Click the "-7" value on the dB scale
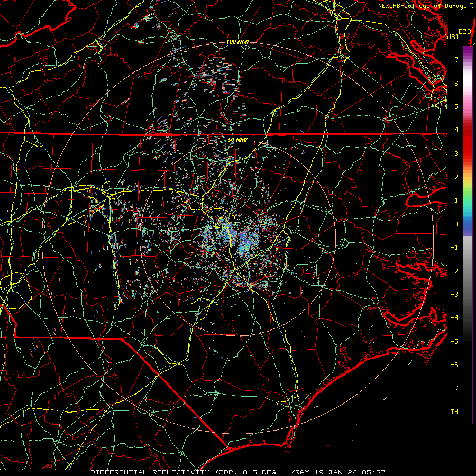476x476 pixels. pos(454,388)
